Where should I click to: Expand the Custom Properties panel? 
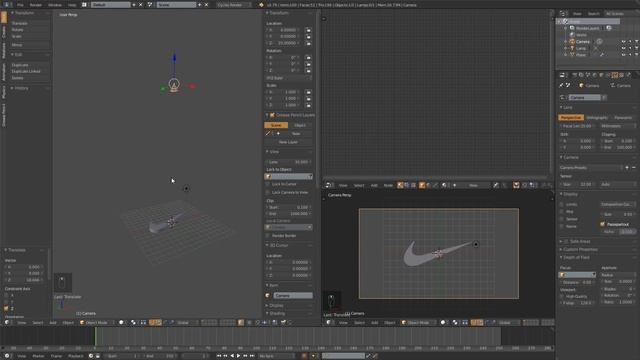click(580, 249)
